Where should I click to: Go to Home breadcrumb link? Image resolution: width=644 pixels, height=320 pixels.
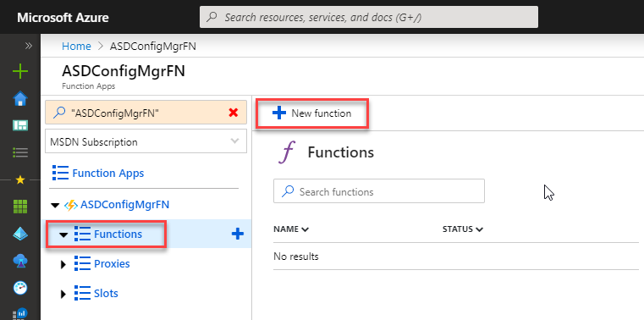pyautogui.click(x=76, y=46)
